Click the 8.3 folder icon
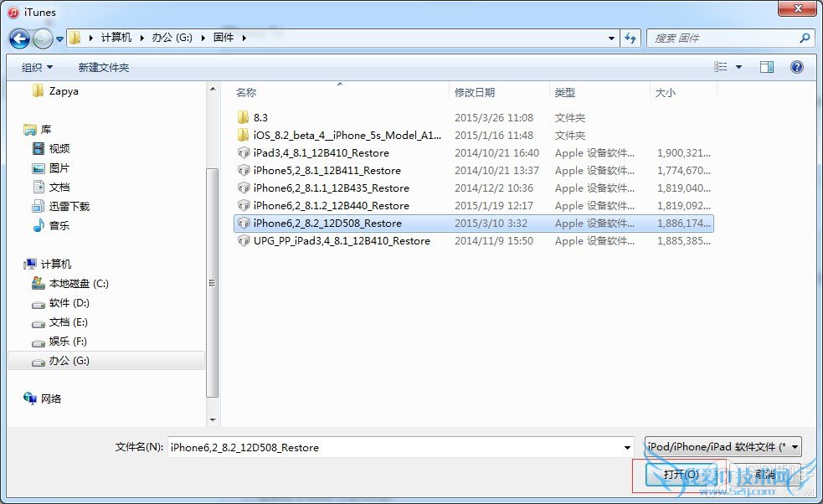 point(243,117)
